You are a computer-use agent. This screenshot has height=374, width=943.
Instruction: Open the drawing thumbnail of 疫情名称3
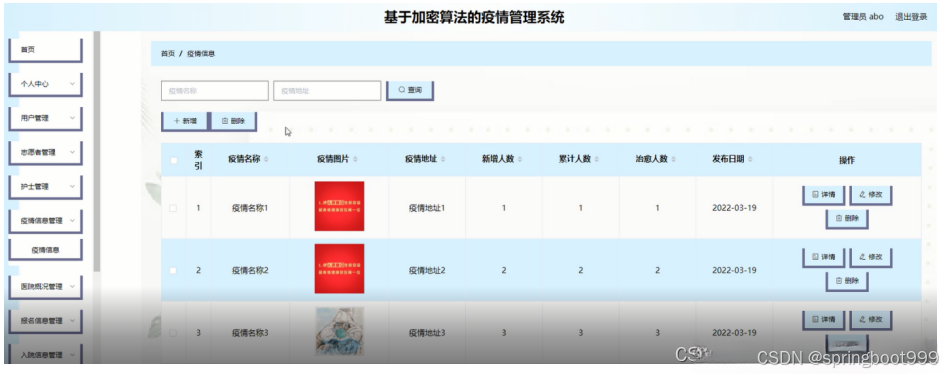[339, 331]
